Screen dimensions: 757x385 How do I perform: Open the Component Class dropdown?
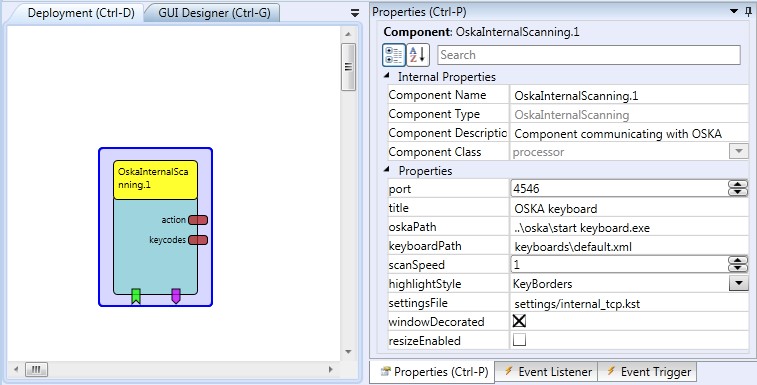click(738, 151)
